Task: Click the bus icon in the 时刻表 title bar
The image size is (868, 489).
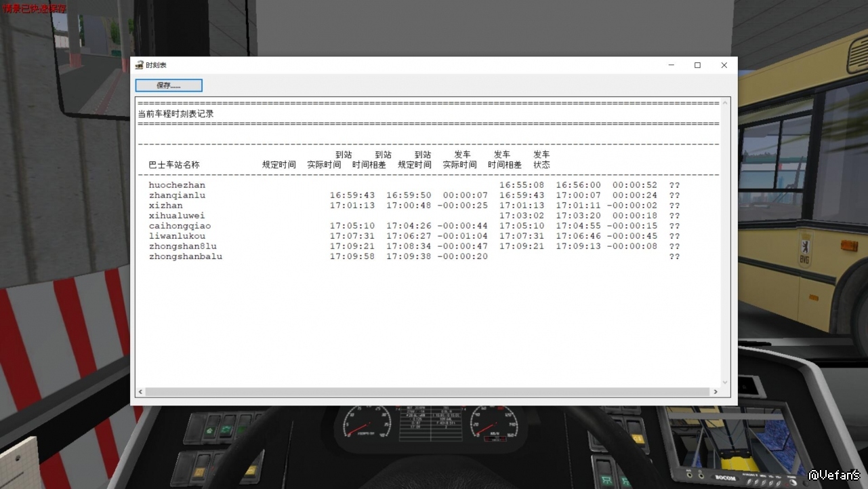Action: pos(140,65)
